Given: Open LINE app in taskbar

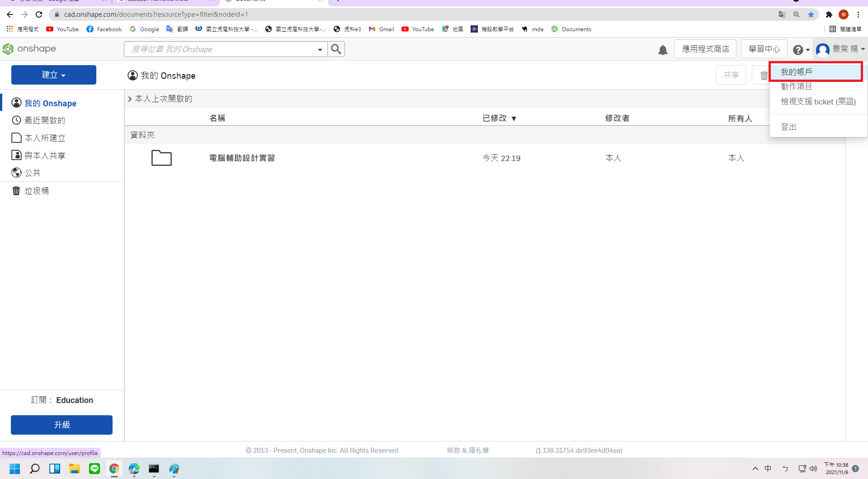Looking at the screenshot, I should tap(94, 469).
